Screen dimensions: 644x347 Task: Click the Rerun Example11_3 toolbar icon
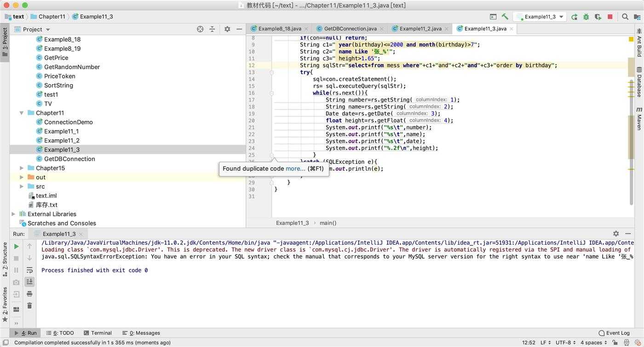[x=575, y=17]
